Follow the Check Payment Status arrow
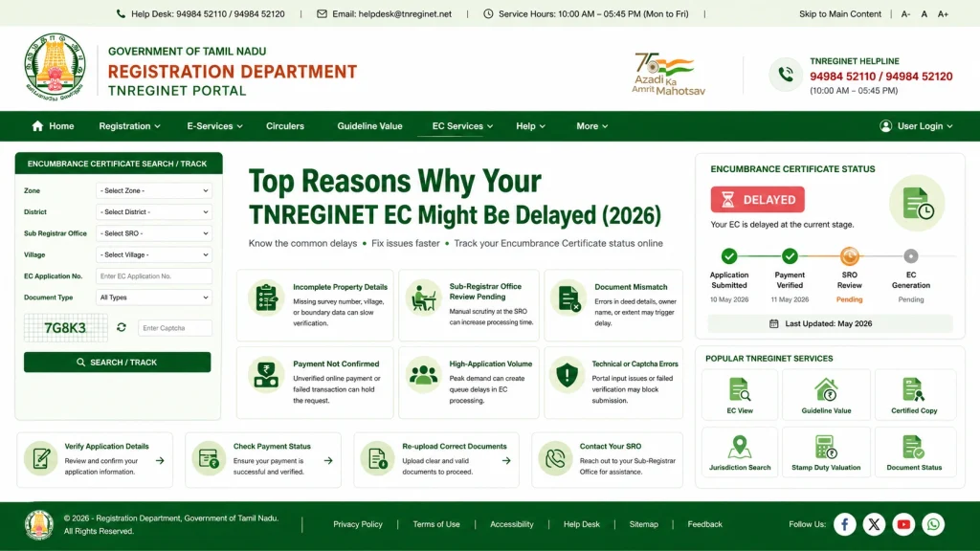Screen dimensions: 980x551 tap(328, 460)
